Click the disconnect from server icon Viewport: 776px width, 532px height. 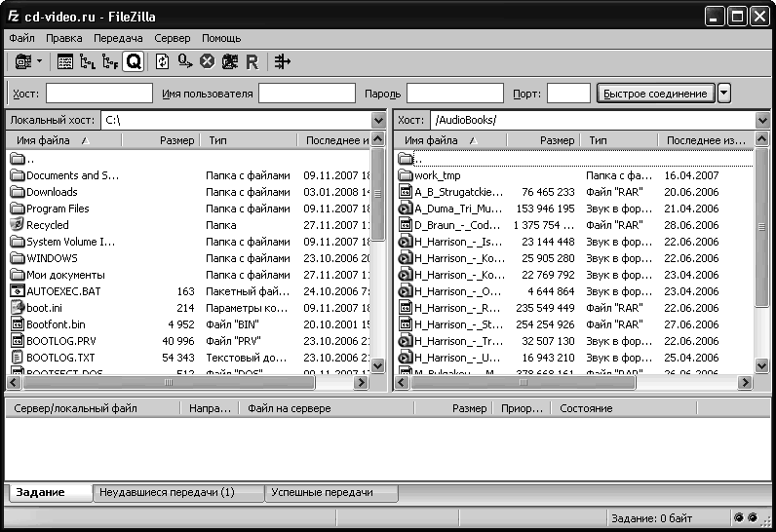tap(229, 61)
